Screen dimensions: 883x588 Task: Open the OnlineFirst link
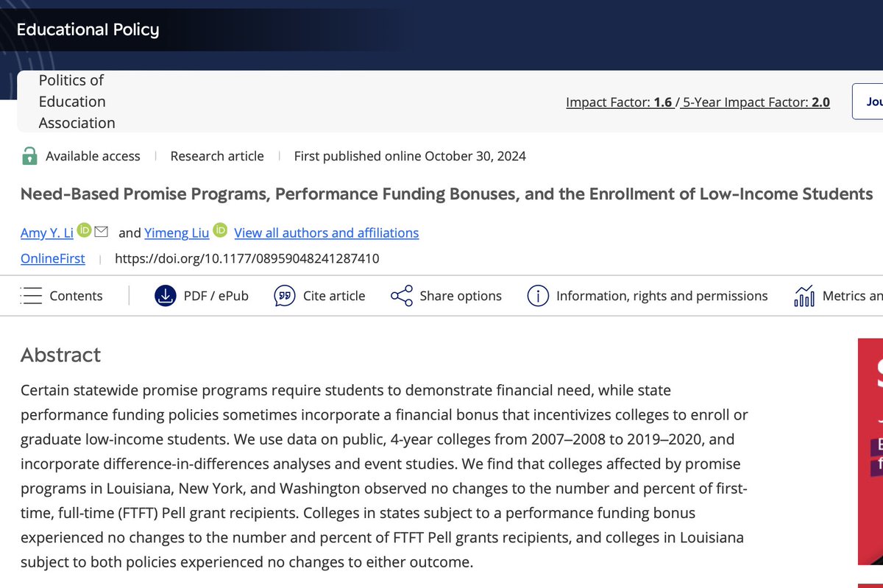pyautogui.click(x=53, y=258)
